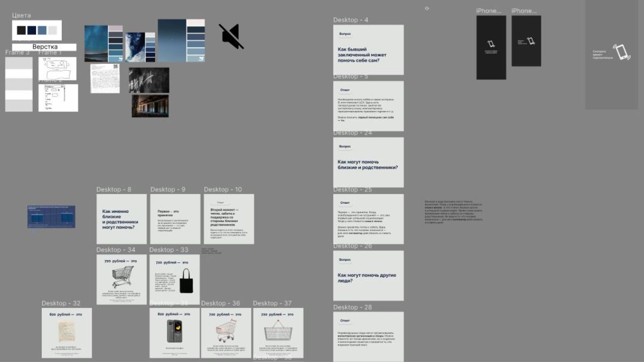The width and height of the screenshot is (644, 362).
Task: Select the starry night sky palette image
Action: (x=104, y=44)
